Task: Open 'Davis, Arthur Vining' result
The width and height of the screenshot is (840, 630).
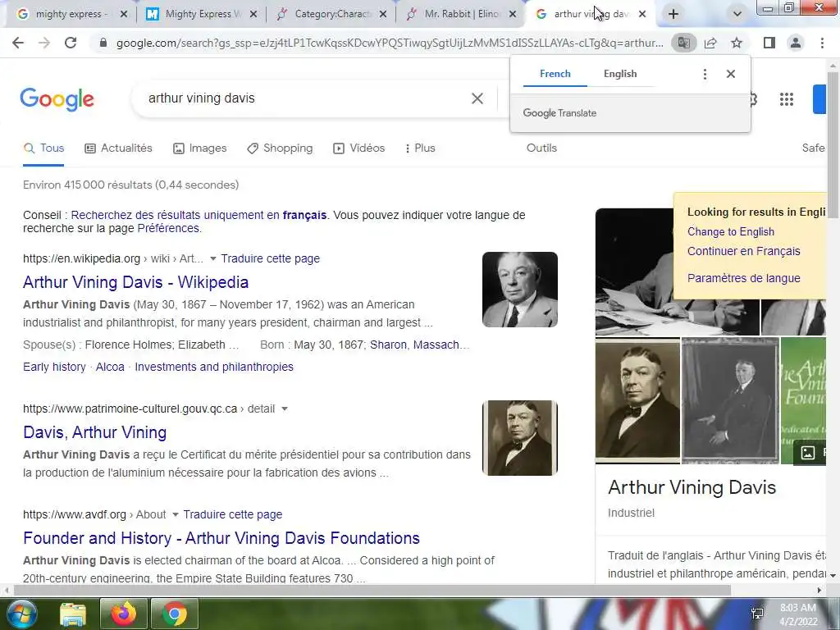Action: tap(95, 432)
